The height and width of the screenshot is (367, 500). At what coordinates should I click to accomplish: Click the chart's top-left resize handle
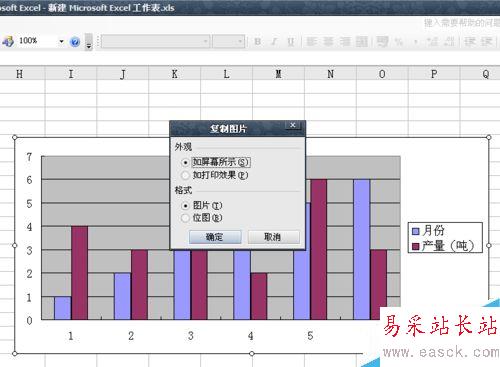(x=15, y=137)
